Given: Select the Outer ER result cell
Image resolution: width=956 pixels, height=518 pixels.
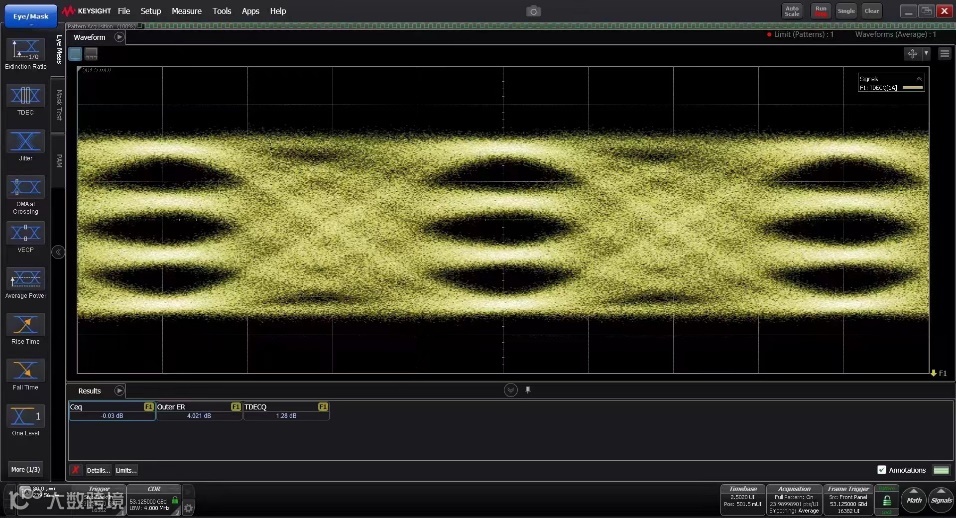Looking at the screenshot, I should (199, 411).
